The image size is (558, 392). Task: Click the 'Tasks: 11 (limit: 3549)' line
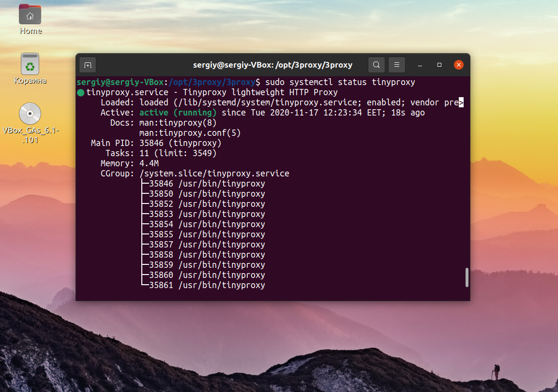(x=161, y=153)
